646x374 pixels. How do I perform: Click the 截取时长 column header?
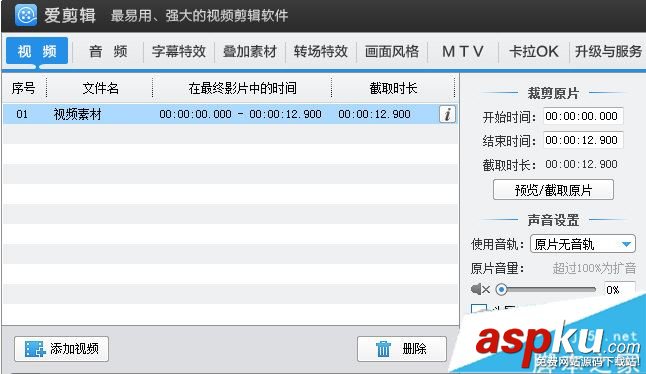393,88
